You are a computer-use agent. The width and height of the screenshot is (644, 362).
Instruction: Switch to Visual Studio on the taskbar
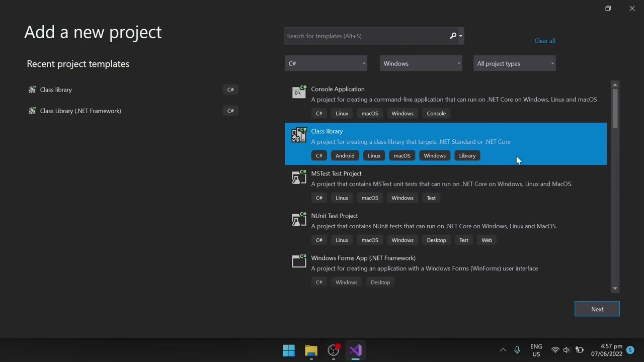pyautogui.click(x=355, y=350)
